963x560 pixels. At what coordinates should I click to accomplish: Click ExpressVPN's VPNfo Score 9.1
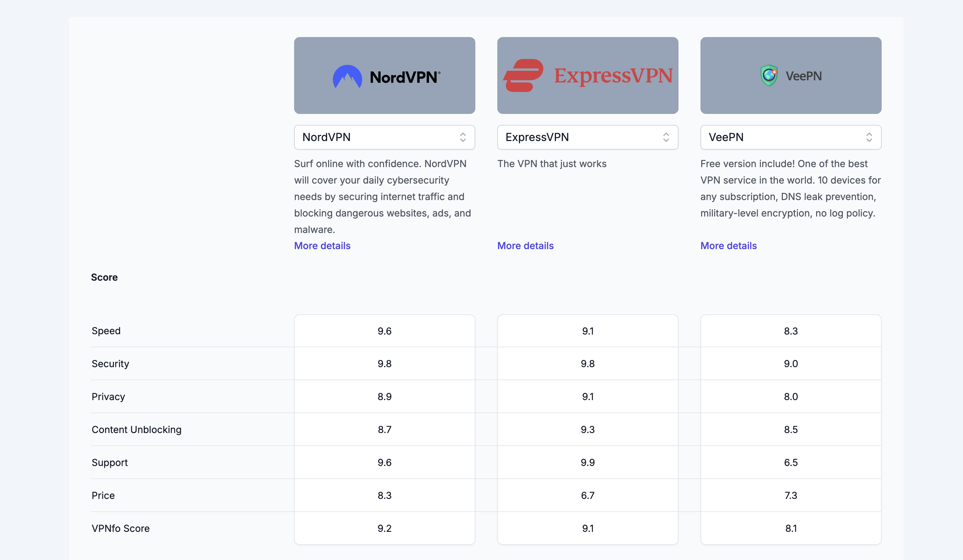pyautogui.click(x=588, y=528)
